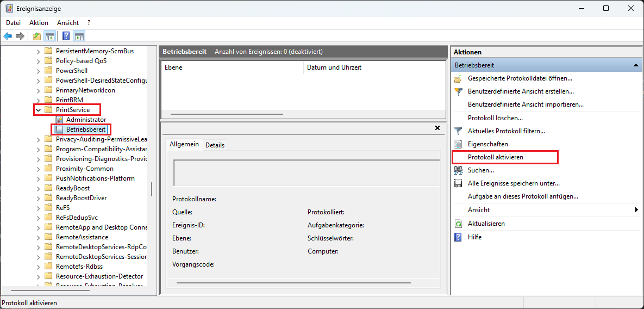Sort by the Ebene column header

coord(233,67)
